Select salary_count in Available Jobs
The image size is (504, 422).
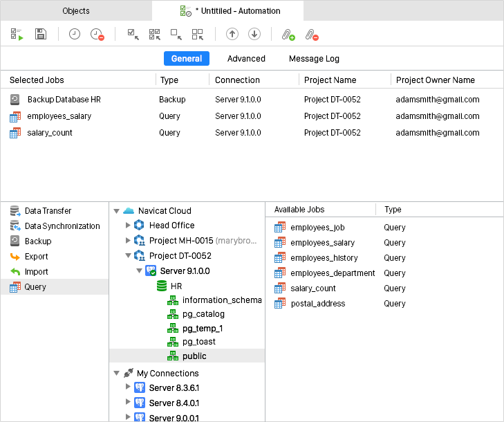313,288
